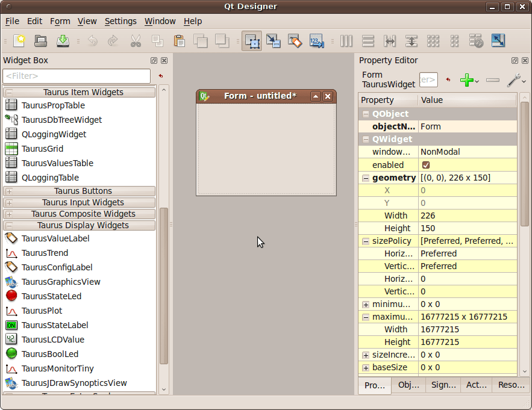
Task: Switch to the Signal/Slot Editor tab
Action: [x=443, y=385]
